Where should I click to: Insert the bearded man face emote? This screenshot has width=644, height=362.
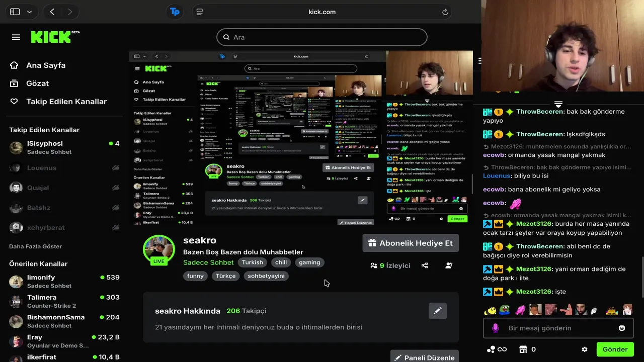click(581, 310)
